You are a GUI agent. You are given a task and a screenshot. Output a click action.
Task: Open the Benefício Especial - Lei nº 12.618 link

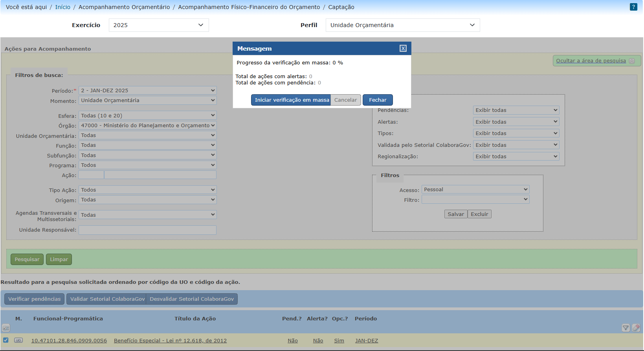tap(170, 341)
